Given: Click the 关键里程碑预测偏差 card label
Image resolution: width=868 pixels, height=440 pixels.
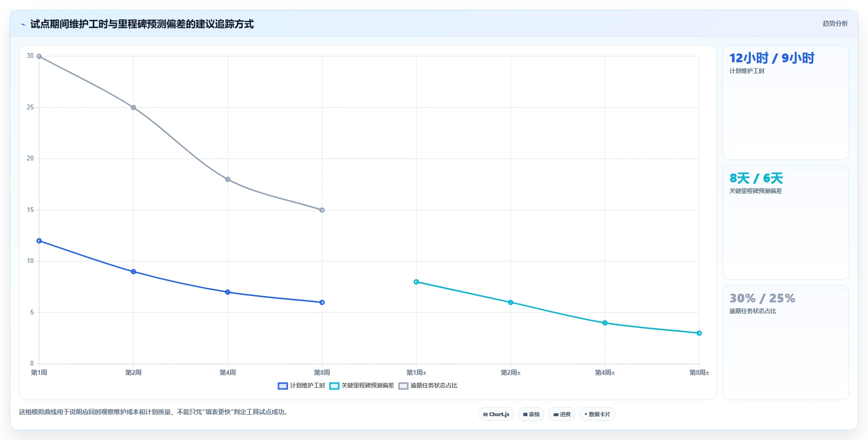Looking at the screenshot, I should pos(756,191).
